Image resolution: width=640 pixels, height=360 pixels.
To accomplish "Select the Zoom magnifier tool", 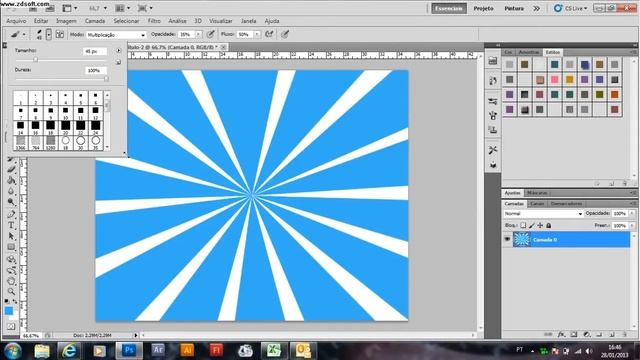I will 11,292.
